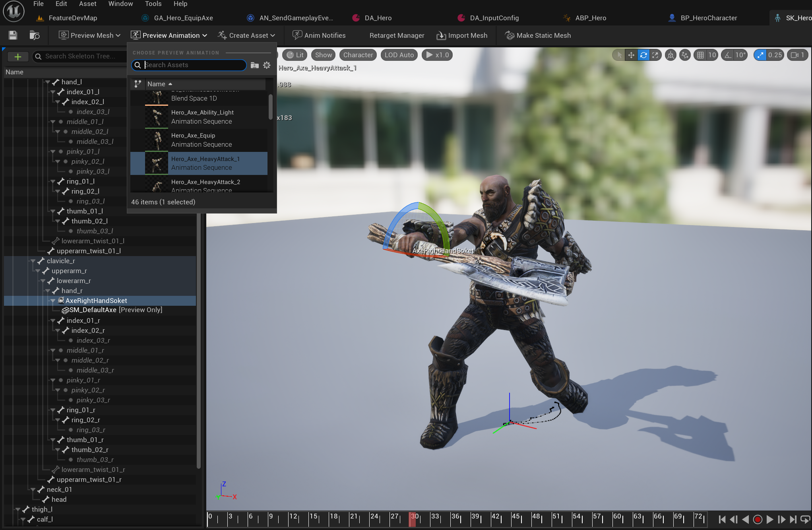Open rotation snap value 10°
Viewport: 812px width, 530px height.
(x=740, y=55)
